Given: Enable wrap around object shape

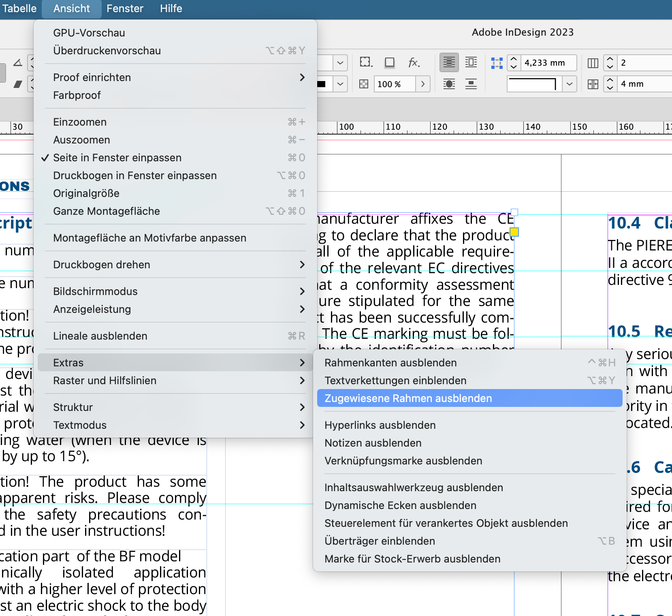Looking at the screenshot, I should coord(449,84).
